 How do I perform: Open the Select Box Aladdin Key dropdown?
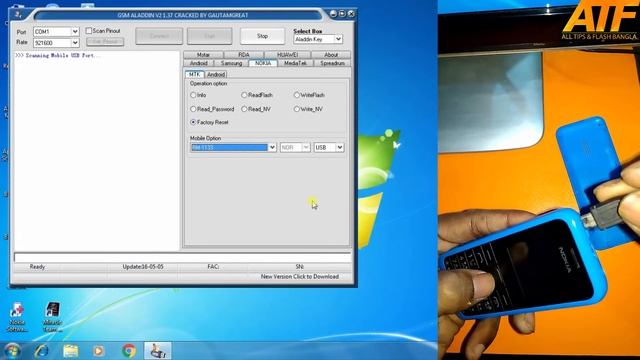[x=318, y=39]
